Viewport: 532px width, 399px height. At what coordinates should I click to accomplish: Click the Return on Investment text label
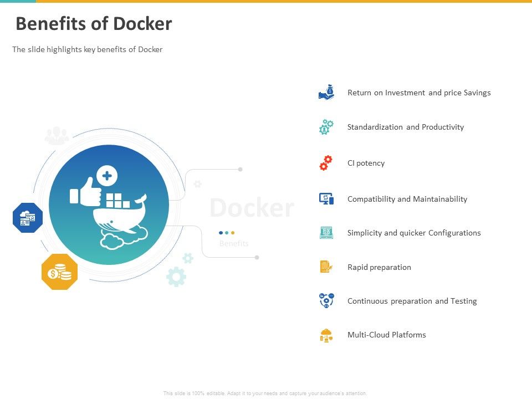pos(419,93)
